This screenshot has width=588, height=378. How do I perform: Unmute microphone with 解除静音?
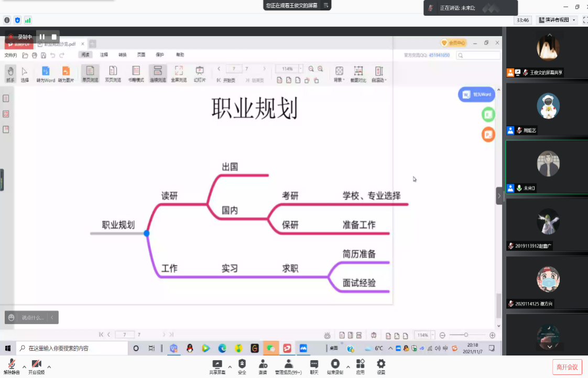11,365
